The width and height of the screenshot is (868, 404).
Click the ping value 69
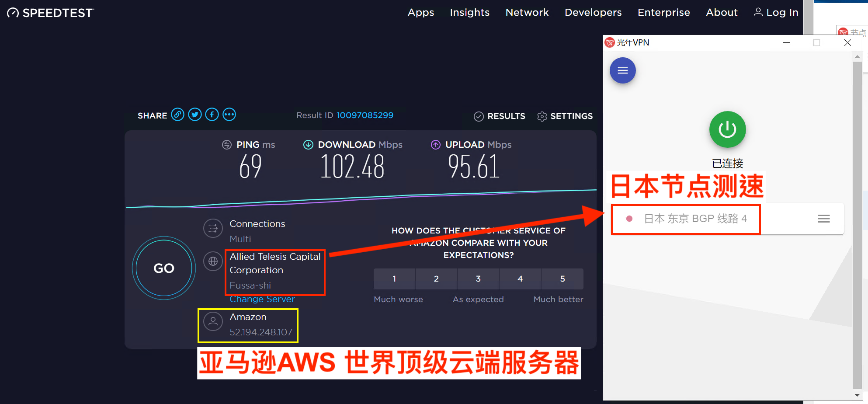(250, 167)
